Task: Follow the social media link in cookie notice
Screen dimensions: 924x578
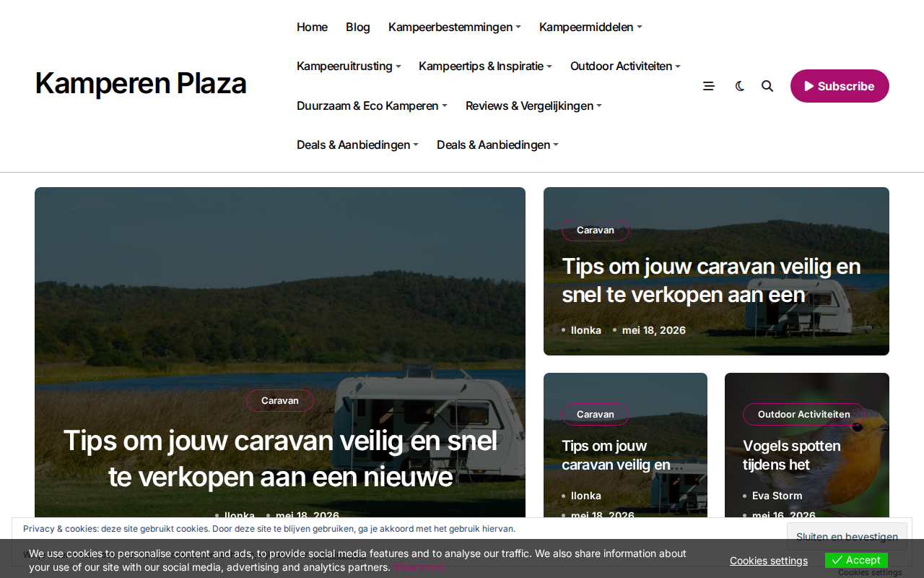Action: [337, 553]
